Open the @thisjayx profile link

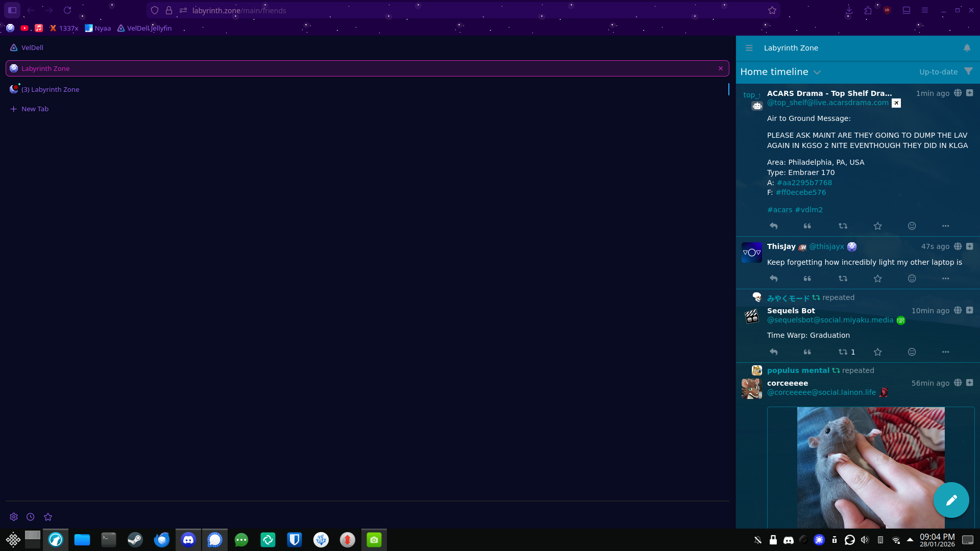827,246
